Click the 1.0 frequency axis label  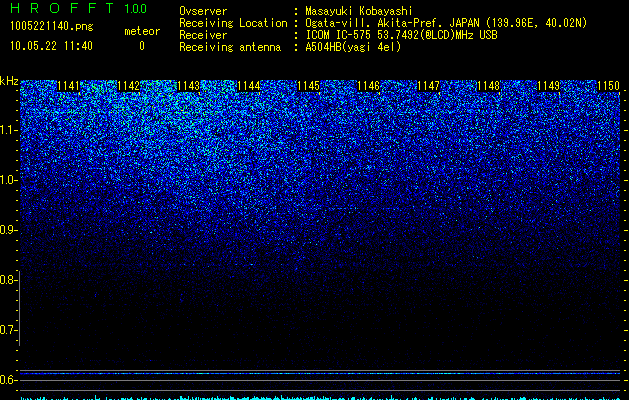8,180
